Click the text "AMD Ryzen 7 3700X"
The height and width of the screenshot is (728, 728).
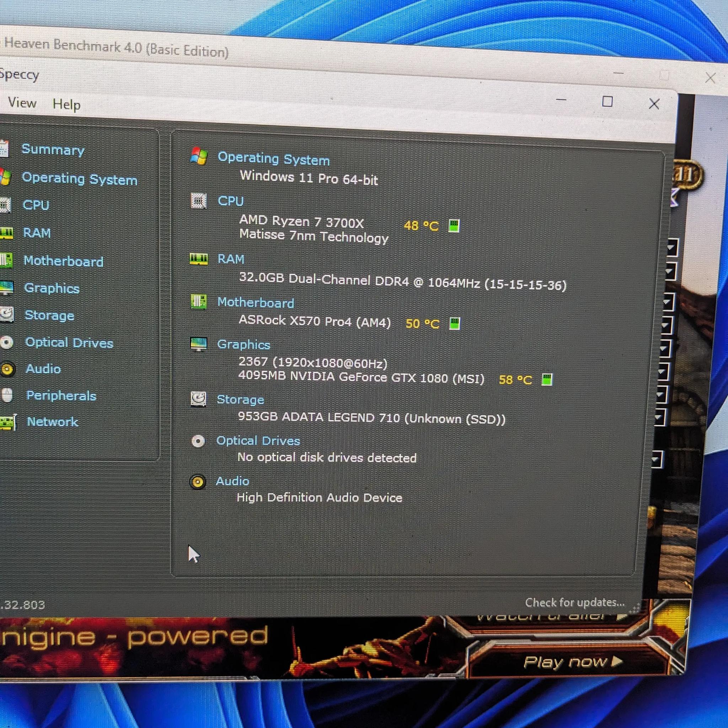tap(301, 221)
